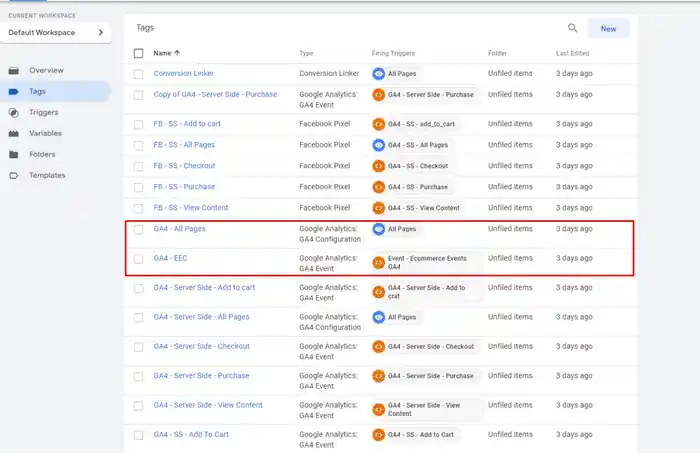Image resolution: width=700 pixels, height=453 pixels.
Task: Click the search magnifier icon in Tags
Action: [572, 29]
